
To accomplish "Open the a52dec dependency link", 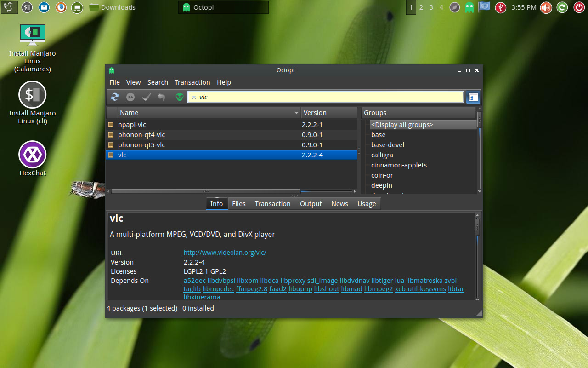I will tap(195, 281).
